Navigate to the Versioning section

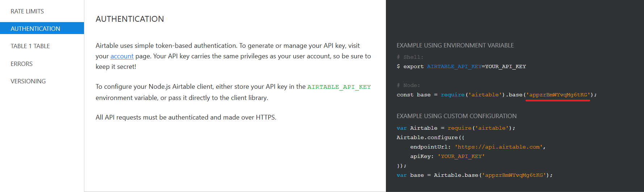tap(28, 81)
